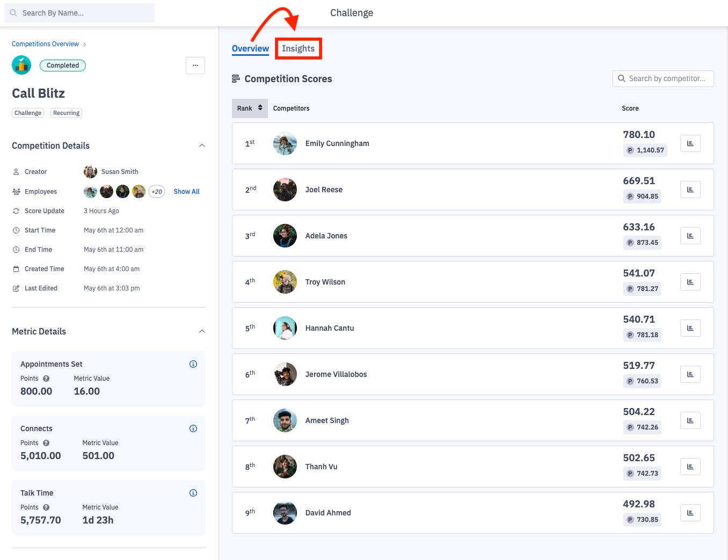Open chart details for David Ahmed
The image size is (728, 560).
click(x=690, y=513)
